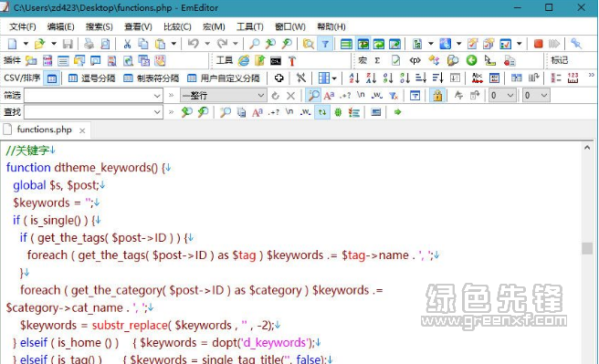Open the first 0 number dropdown
599x364 pixels.
point(510,95)
